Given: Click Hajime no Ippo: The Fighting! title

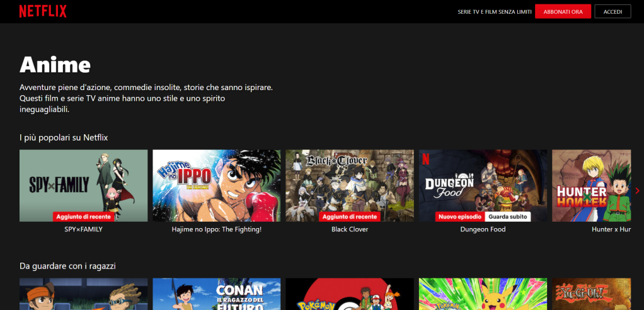Looking at the screenshot, I should coord(216,230).
